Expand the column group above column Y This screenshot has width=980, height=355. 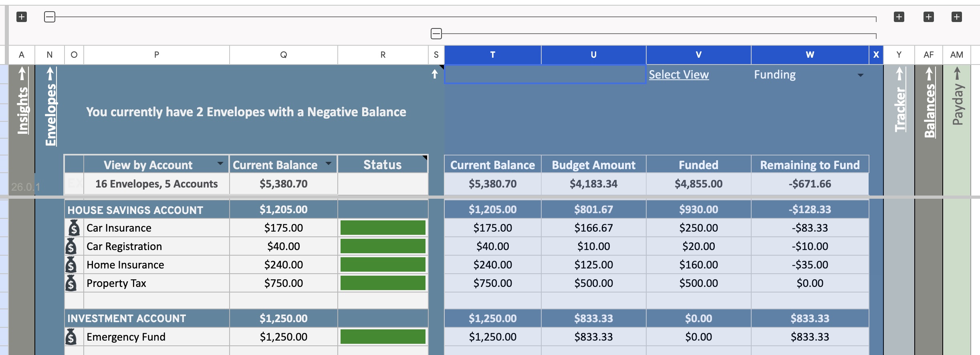click(899, 17)
